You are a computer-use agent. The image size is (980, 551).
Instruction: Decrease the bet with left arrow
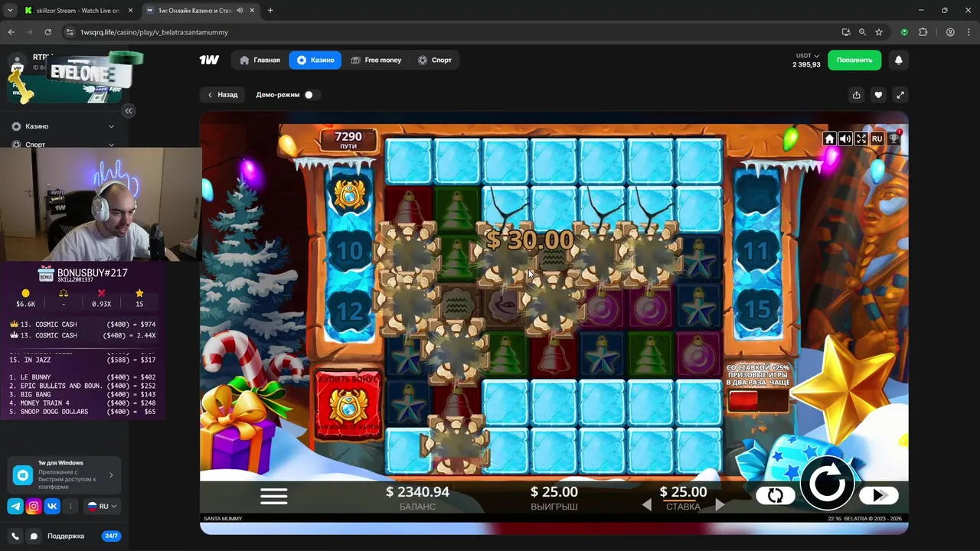pyautogui.click(x=647, y=505)
